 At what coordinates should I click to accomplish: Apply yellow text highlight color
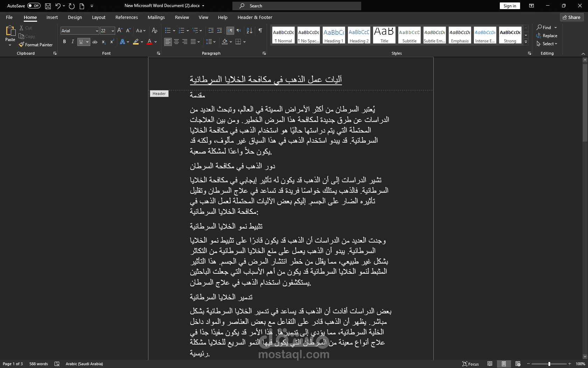(136, 42)
